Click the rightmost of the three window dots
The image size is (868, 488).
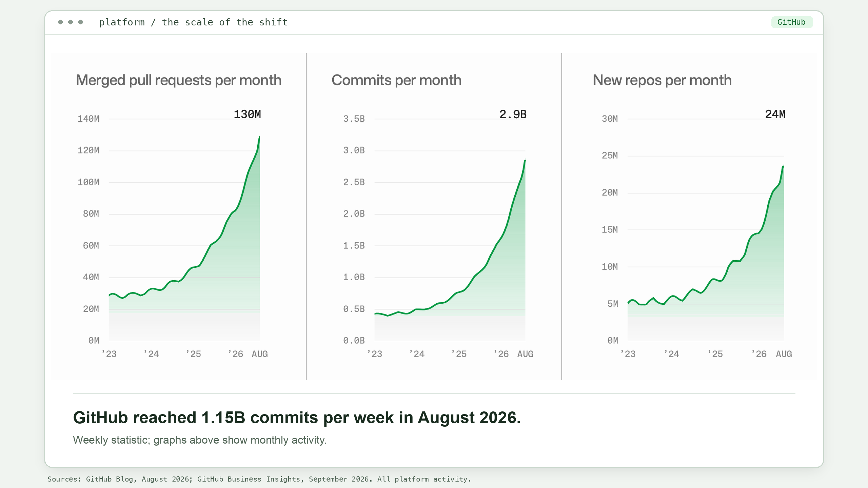tap(81, 22)
